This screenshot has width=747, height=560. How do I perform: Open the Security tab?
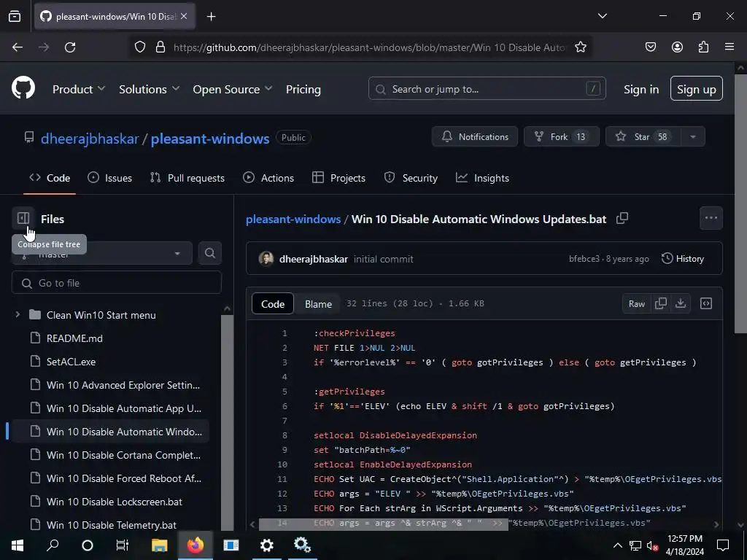[411, 178]
